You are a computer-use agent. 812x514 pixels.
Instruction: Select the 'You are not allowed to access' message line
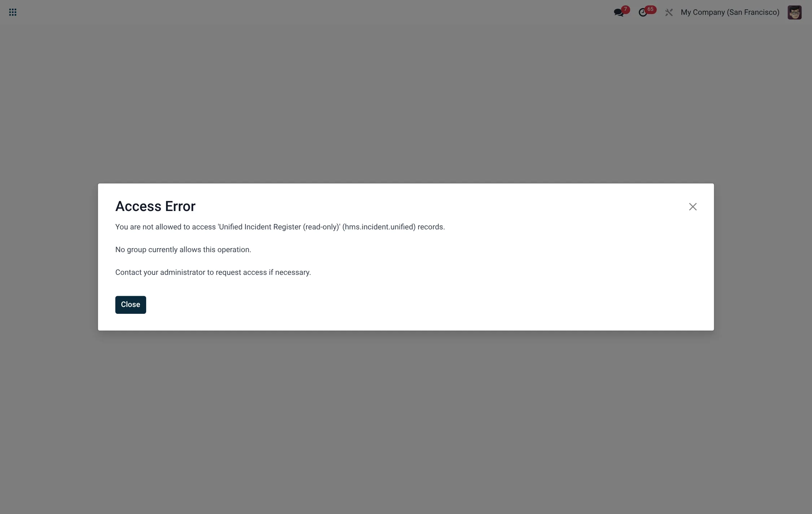click(280, 227)
